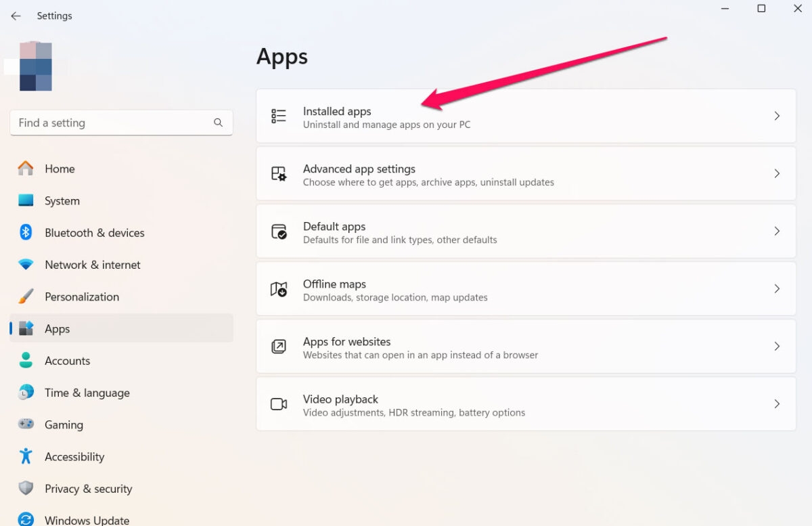This screenshot has height=526, width=812.
Task: Click the Default apps icon
Action: pos(279,232)
